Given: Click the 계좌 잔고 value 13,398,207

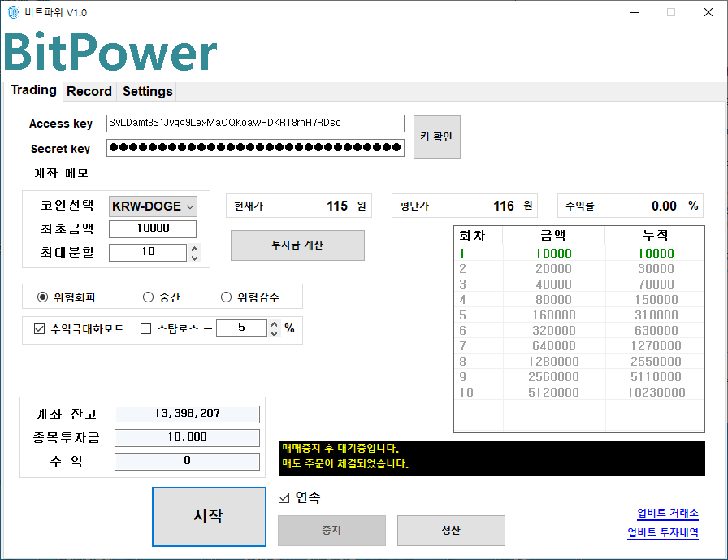Looking at the screenshot, I should click(187, 414).
